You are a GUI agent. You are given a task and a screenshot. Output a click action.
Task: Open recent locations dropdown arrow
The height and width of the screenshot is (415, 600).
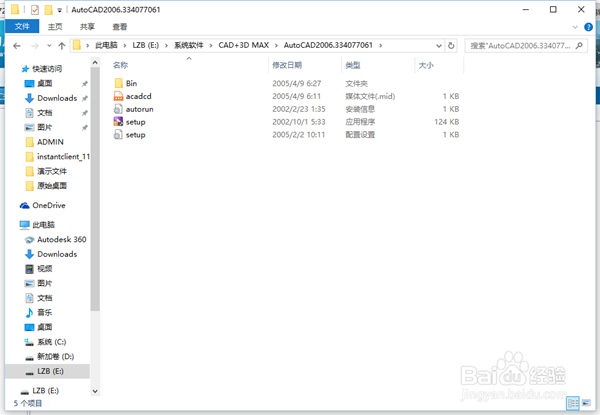[49, 46]
